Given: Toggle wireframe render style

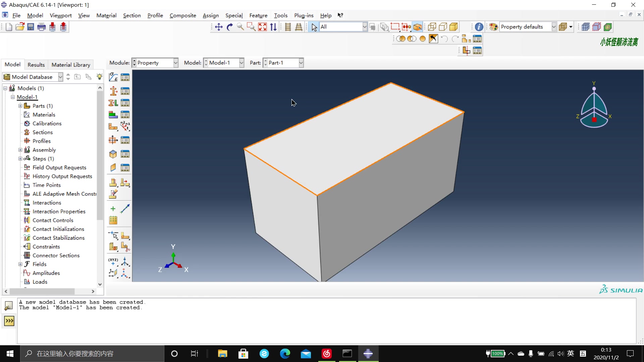Looking at the screenshot, I should [432, 27].
